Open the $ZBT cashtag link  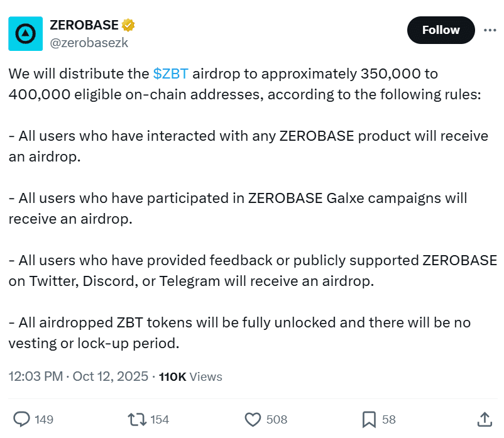pos(171,74)
